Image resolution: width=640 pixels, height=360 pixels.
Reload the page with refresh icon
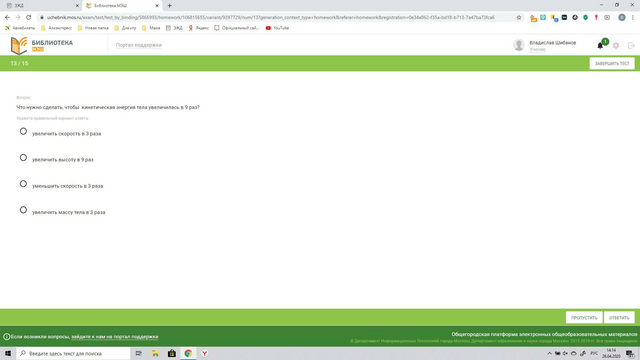click(29, 18)
